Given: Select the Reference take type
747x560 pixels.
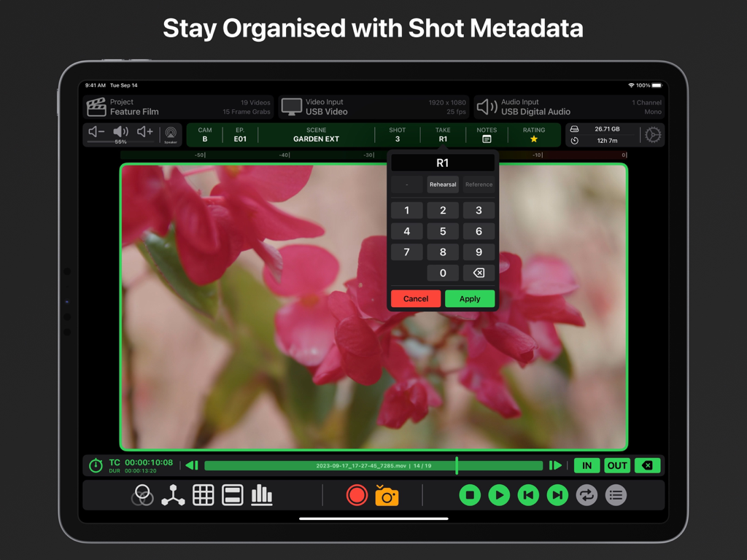Looking at the screenshot, I should 479,184.
